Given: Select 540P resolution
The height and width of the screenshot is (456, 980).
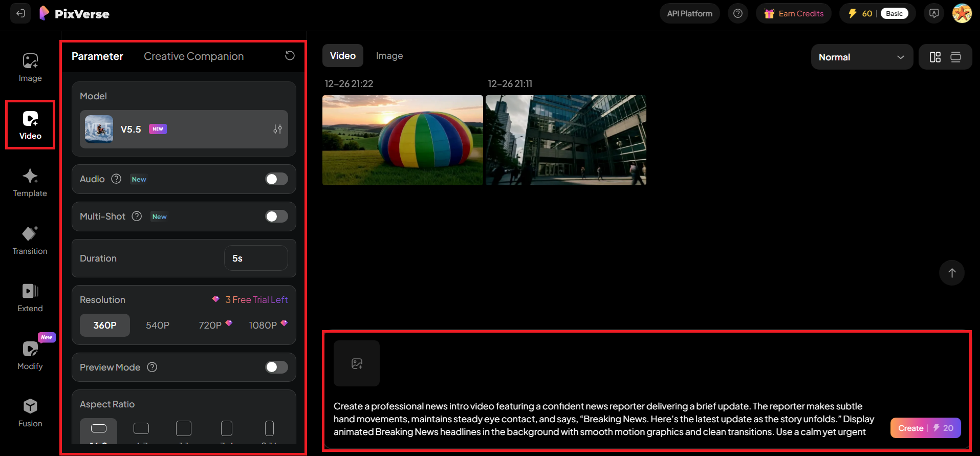Looking at the screenshot, I should [158, 325].
